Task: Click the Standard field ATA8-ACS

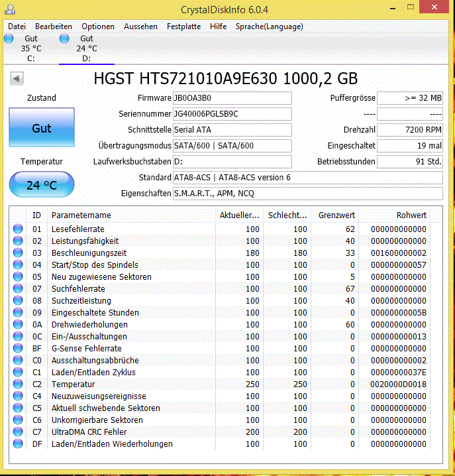Action: pyautogui.click(x=308, y=178)
